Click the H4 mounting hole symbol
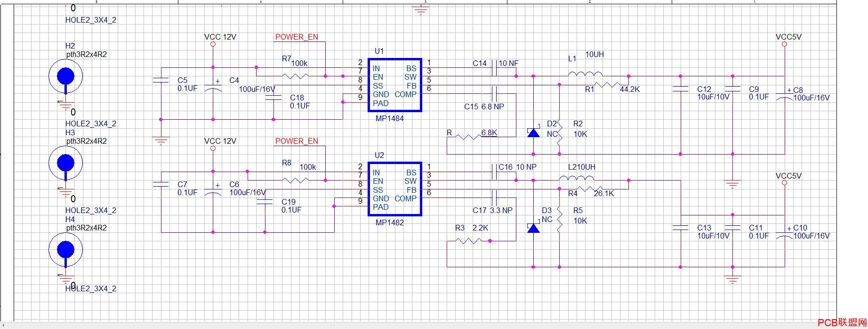868x329 pixels. (66, 250)
